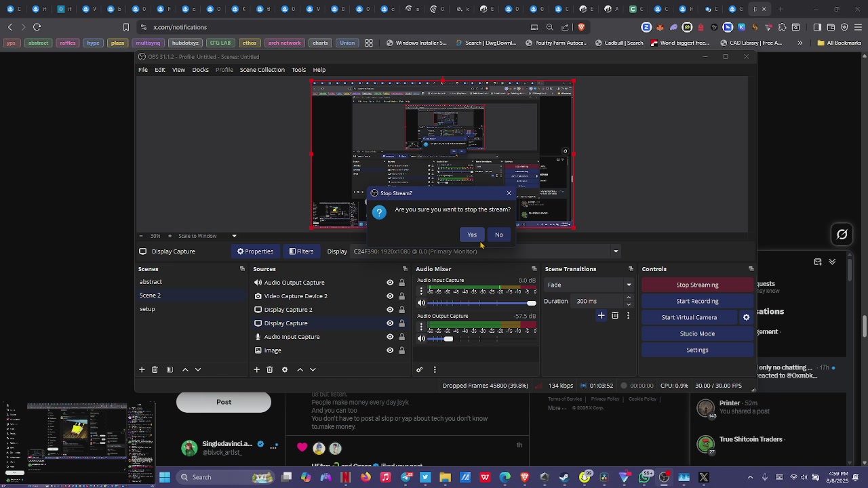Open the Fade transition dropdown
Viewport: 868px width, 488px height.
(589, 285)
